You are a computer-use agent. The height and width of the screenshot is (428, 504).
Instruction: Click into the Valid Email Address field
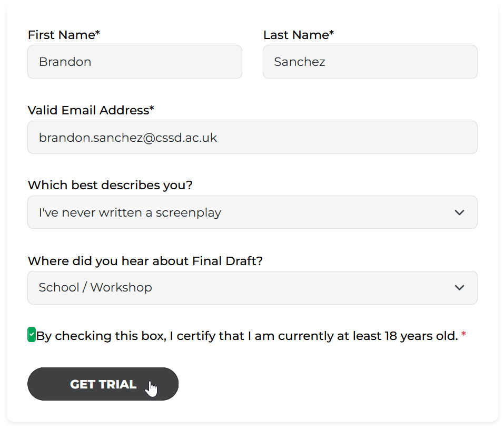[x=252, y=138]
